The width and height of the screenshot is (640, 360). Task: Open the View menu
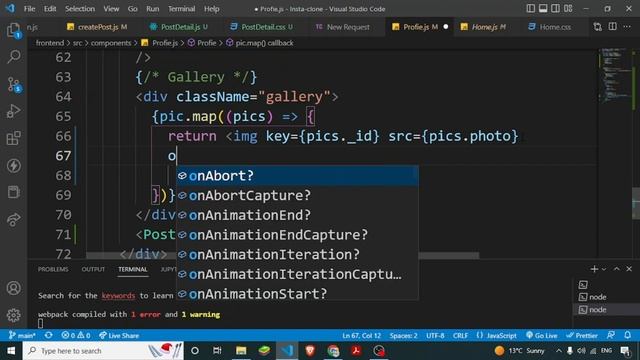pyautogui.click(x=111, y=9)
